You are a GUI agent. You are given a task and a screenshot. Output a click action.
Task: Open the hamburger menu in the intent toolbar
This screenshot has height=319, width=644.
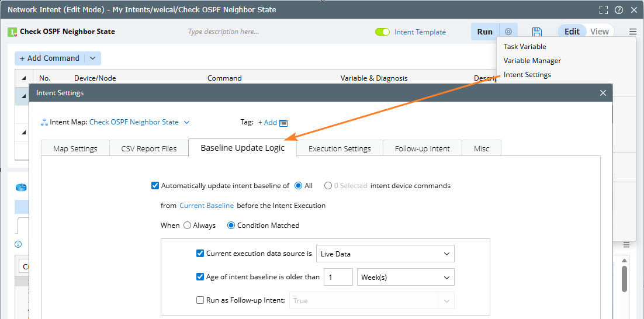click(633, 32)
